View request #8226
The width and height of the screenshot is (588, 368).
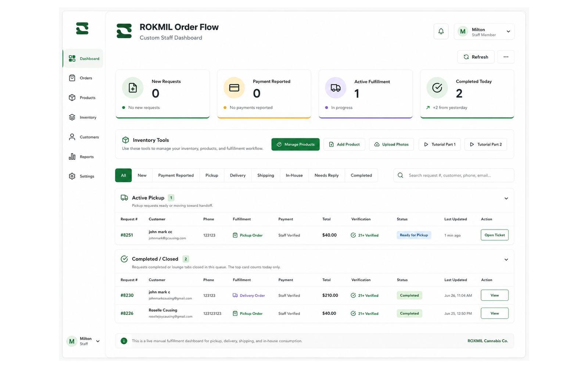tap(495, 313)
